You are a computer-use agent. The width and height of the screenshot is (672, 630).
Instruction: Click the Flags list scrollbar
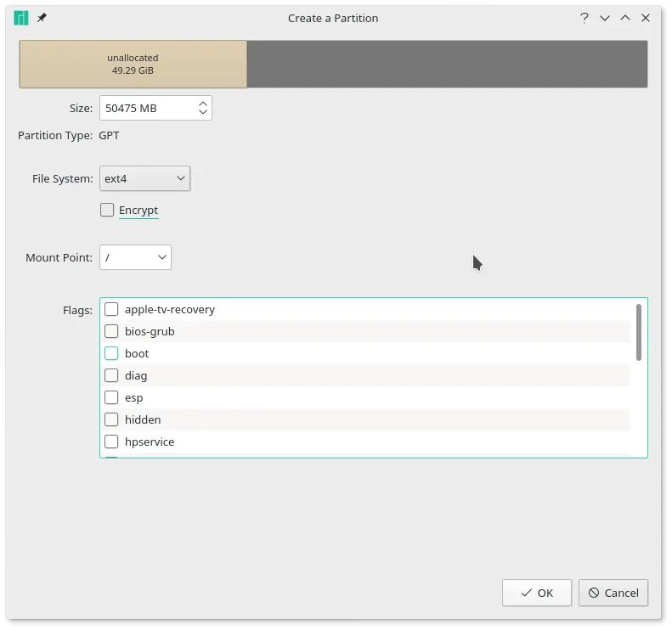point(638,331)
